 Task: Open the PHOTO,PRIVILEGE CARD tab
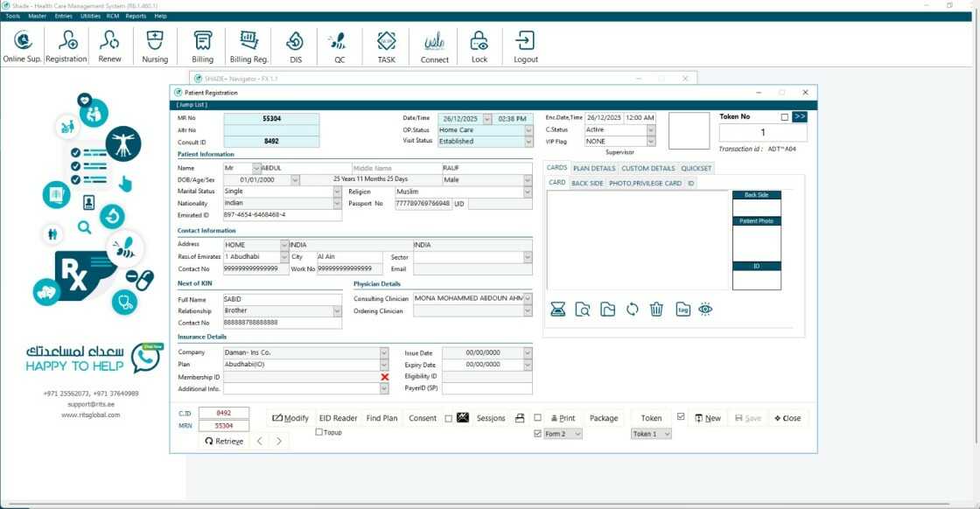(645, 184)
